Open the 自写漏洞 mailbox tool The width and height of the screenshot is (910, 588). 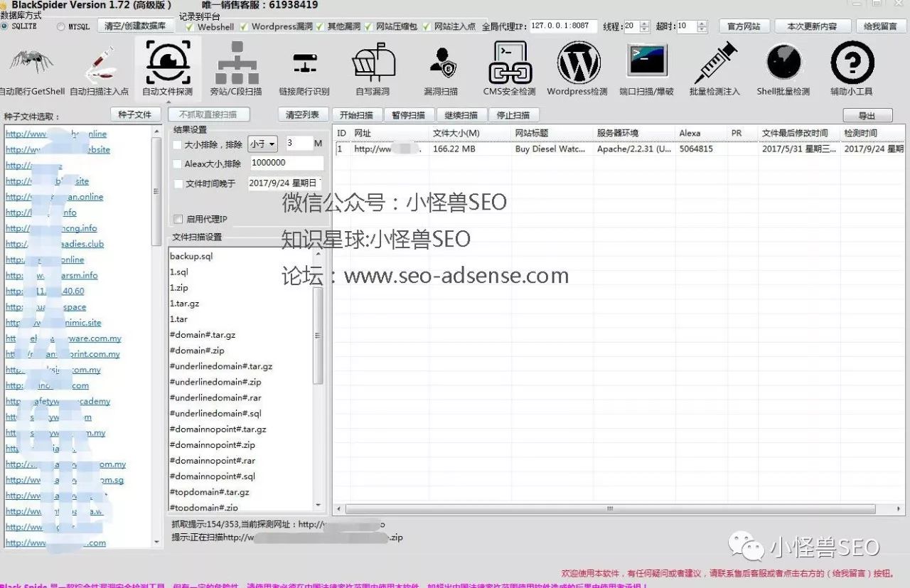click(x=373, y=70)
